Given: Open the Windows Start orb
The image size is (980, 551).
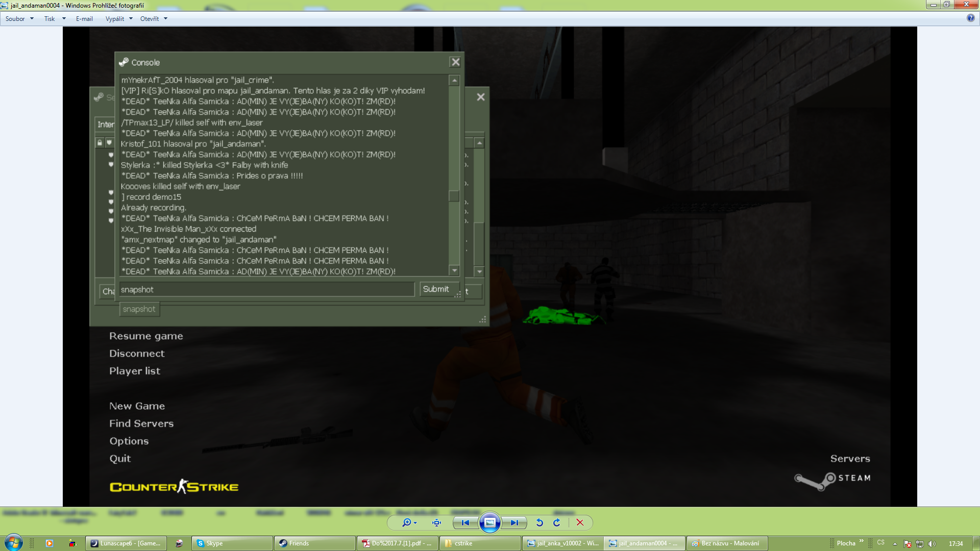Looking at the screenshot, I should click(13, 542).
